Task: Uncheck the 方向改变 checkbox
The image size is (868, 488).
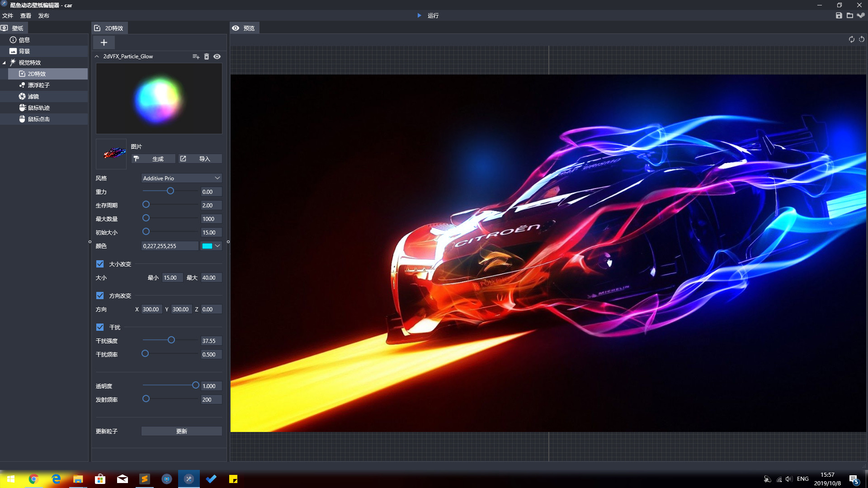Action: click(100, 296)
